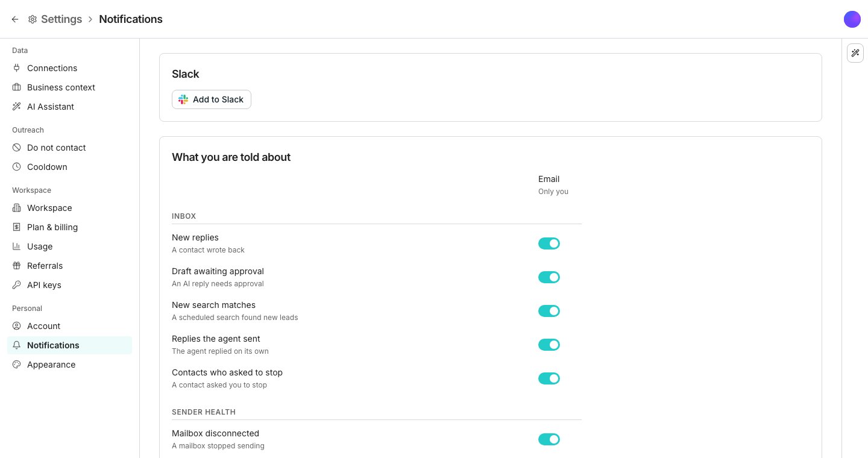Turn off New search matches email toggle
868x458 pixels.
(549, 311)
